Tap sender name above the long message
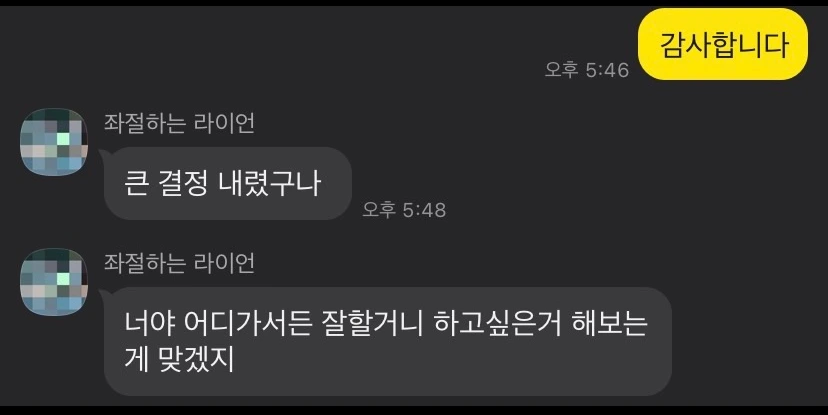 pyautogui.click(x=179, y=263)
